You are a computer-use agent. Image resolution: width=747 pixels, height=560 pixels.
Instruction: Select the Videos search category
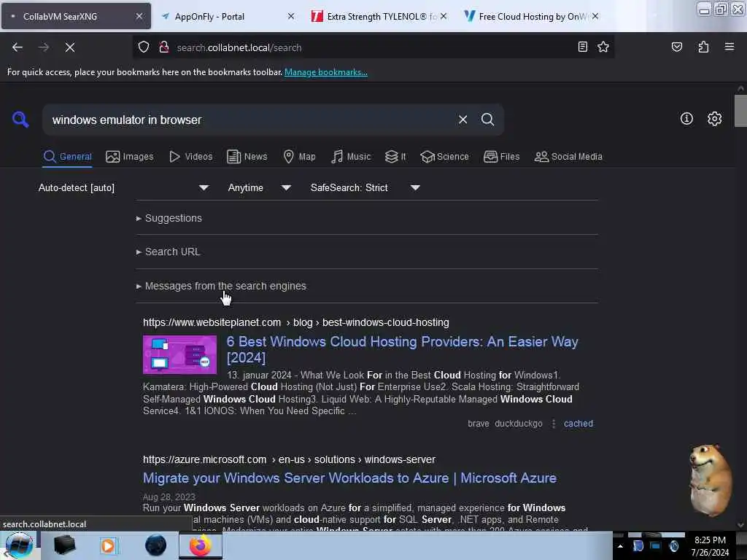tap(190, 157)
